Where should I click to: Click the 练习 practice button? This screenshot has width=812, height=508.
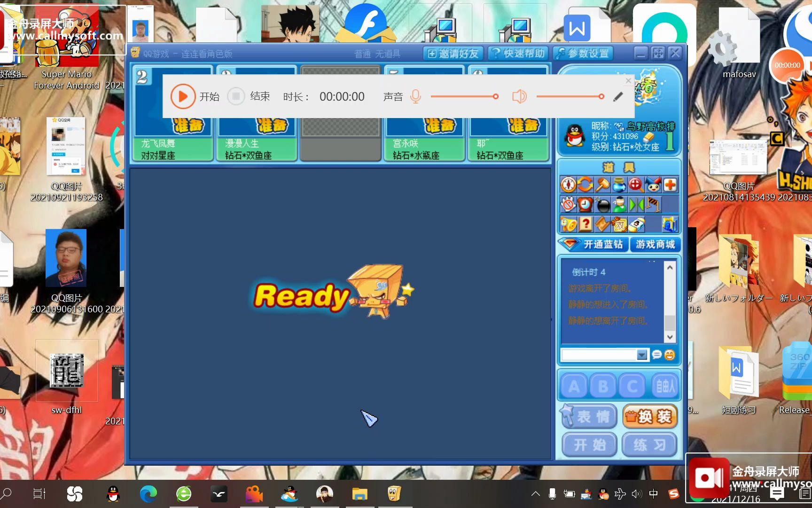(x=650, y=444)
